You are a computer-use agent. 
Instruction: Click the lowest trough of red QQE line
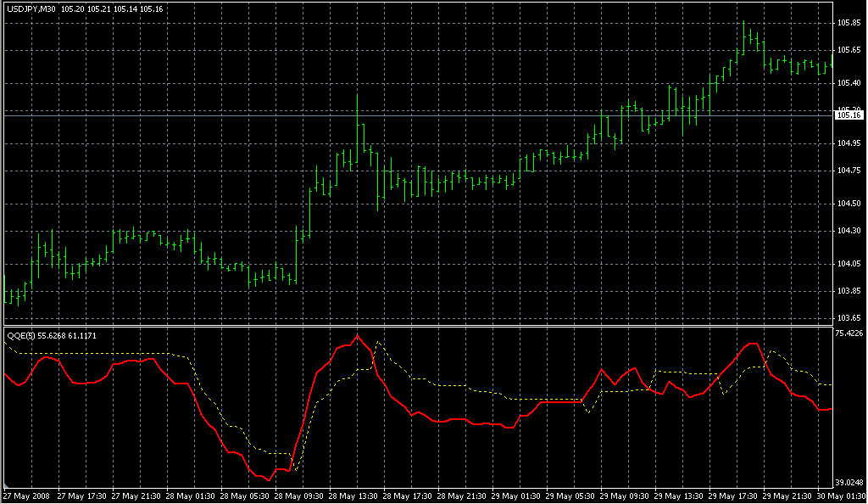coord(268,480)
